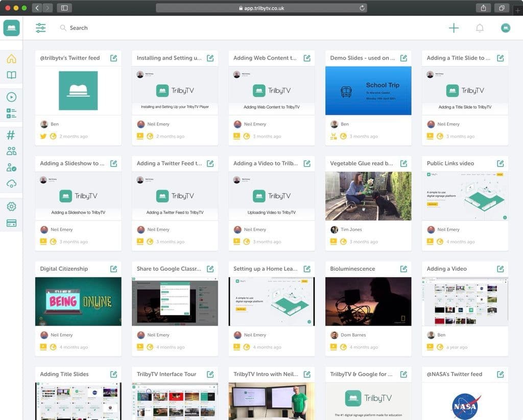Screen dimensions: 523x420
Task: Open a new Safari tab
Action: (x=518, y=10)
